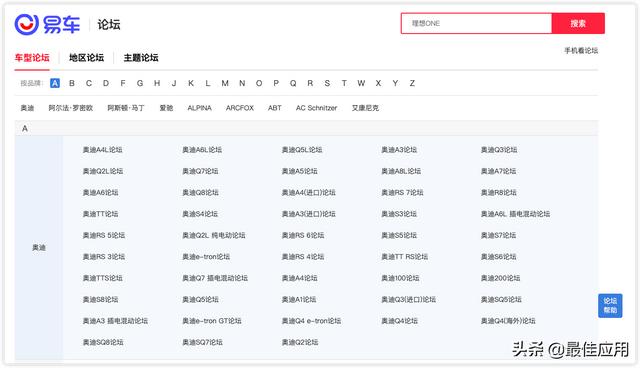Viewport: 640px width, 368px height.
Task: Visit 奥迪Q4(海外)论坛
Action: pyautogui.click(x=508, y=321)
